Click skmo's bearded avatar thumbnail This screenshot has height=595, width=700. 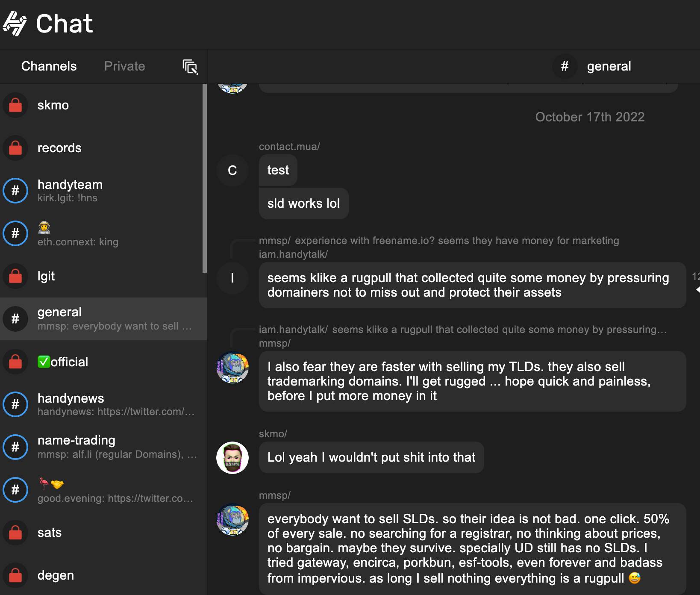[x=232, y=458]
